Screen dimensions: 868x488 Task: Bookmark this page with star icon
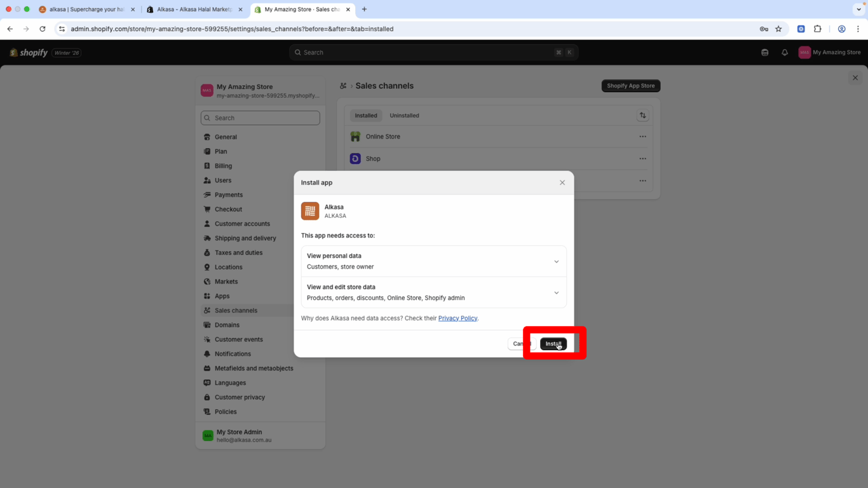point(778,29)
